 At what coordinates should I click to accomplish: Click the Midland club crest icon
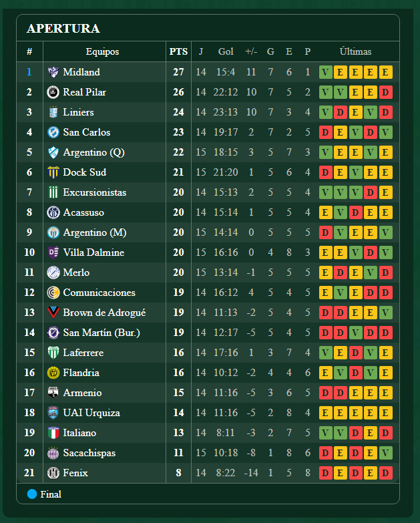(x=53, y=72)
